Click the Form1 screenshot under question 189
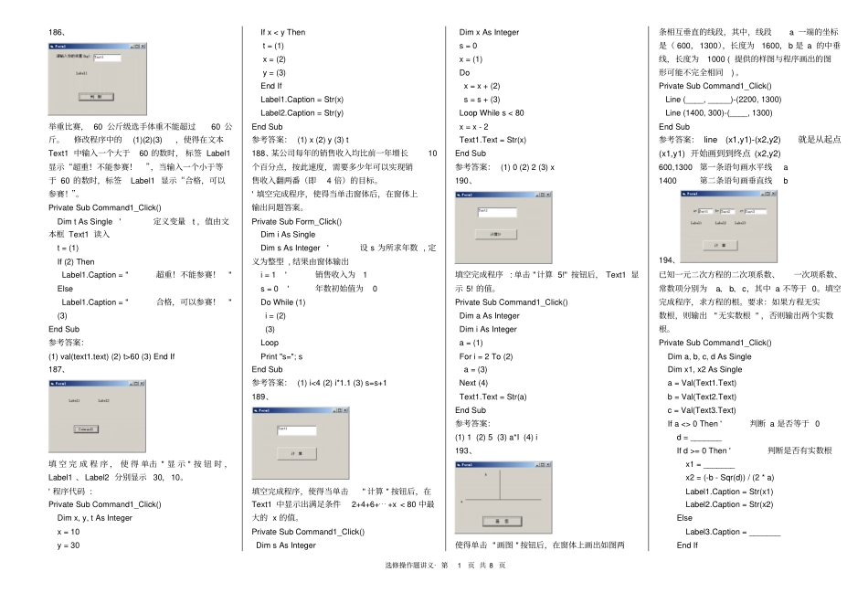The height and width of the screenshot is (614, 868). [x=301, y=443]
